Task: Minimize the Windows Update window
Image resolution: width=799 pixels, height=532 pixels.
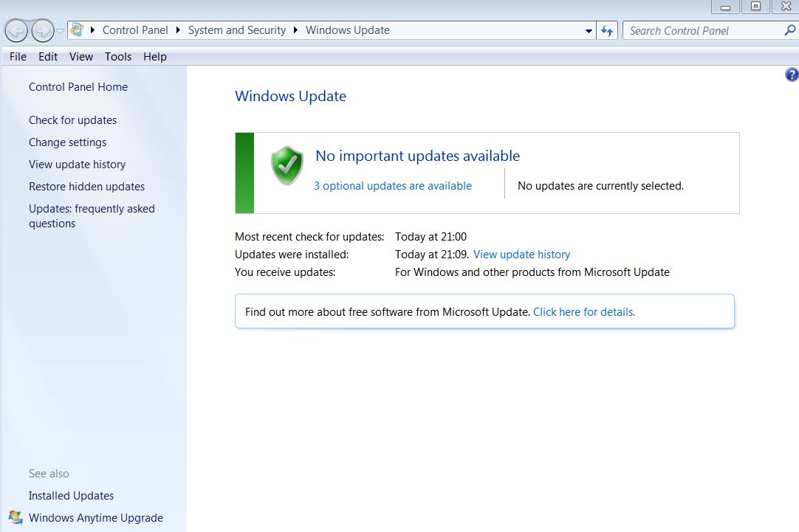Action: point(726,7)
